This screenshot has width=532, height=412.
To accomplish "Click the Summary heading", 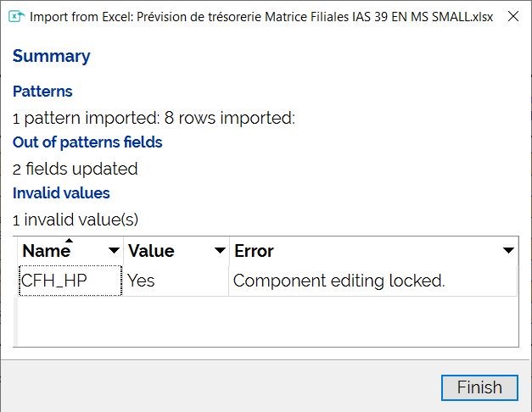I will (51, 56).
